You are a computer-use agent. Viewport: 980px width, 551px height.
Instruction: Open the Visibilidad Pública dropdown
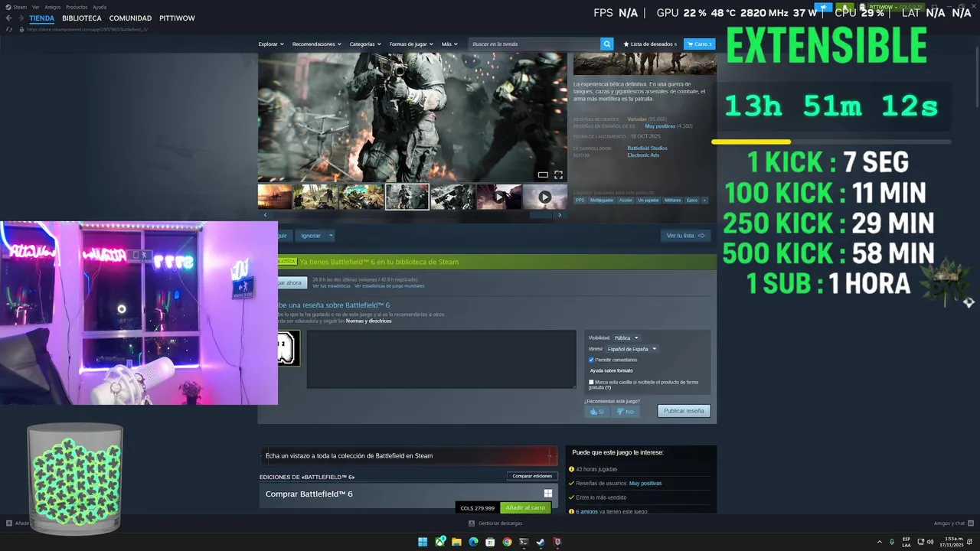626,337
